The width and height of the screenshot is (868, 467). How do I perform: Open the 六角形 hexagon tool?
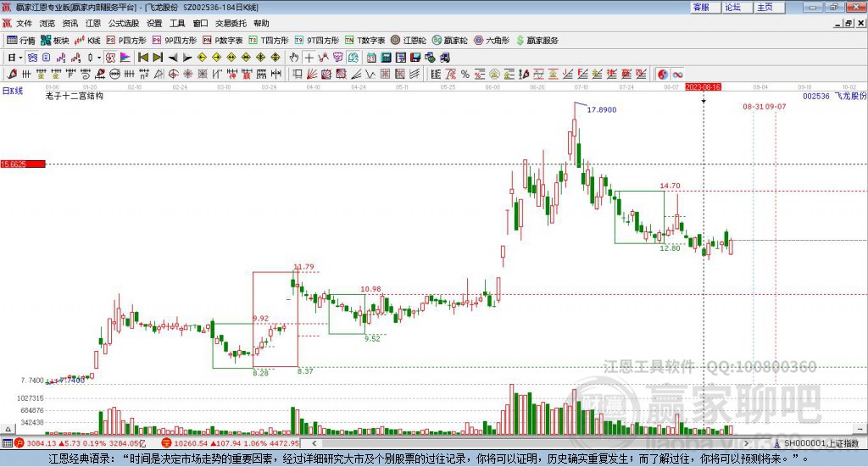[x=492, y=41]
